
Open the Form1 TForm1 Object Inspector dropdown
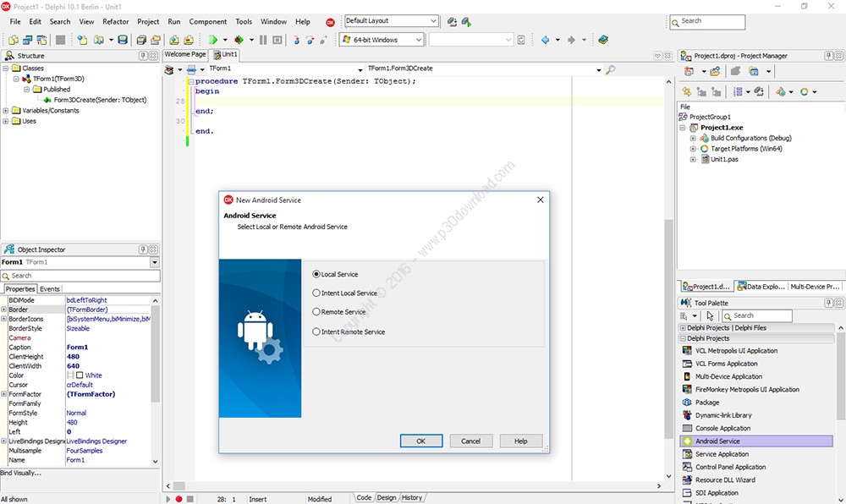(x=155, y=262)
